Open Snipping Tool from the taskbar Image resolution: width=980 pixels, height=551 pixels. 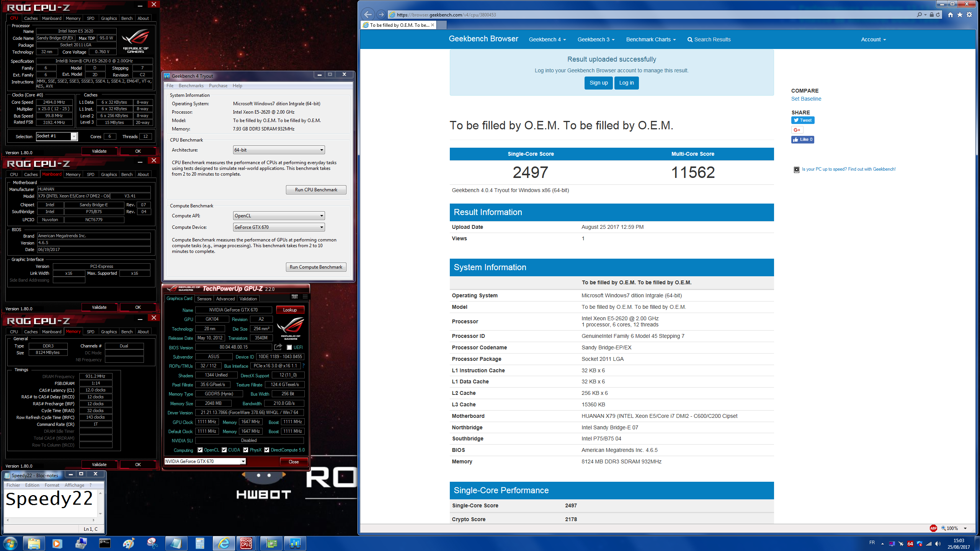152,543
